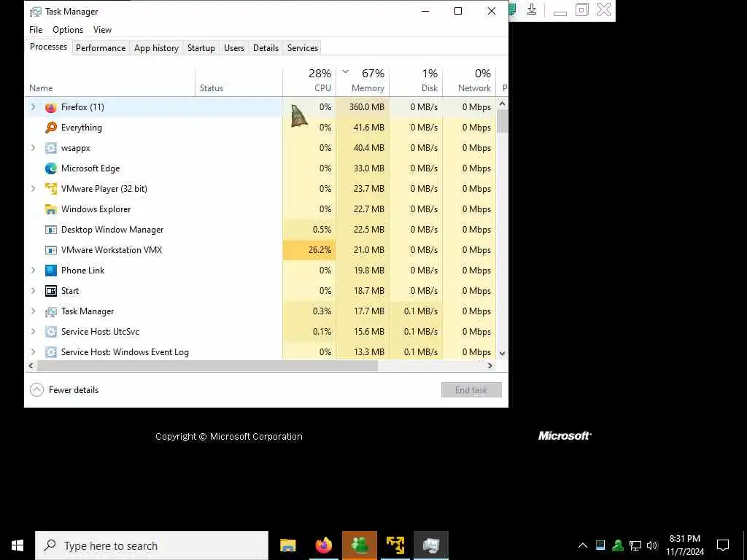Image resolution: width=747 pixels, height=560 pixels.
Task: Sort processes by the Name column
Action: pyautogui.click(x=110, y=82)
